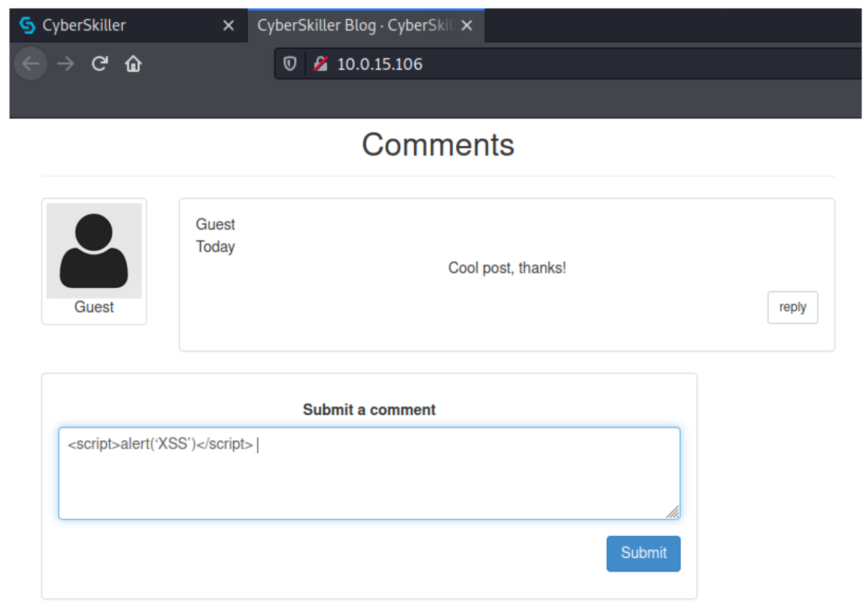Click the browser forward arrow button

coord(66,64)
